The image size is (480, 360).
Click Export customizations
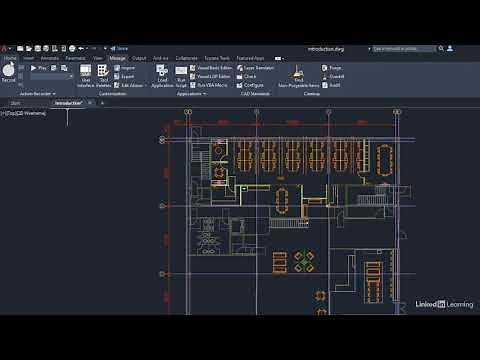(124, 77)
